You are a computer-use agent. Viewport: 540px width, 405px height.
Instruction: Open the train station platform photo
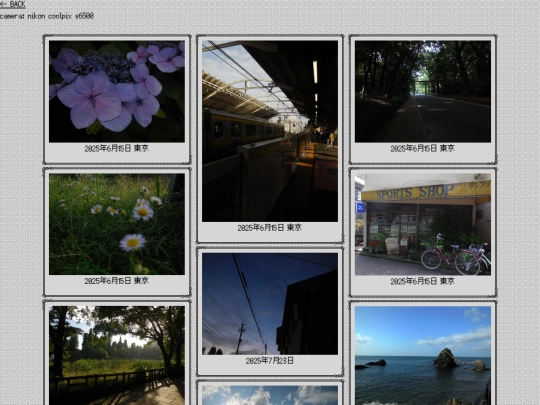270,131
